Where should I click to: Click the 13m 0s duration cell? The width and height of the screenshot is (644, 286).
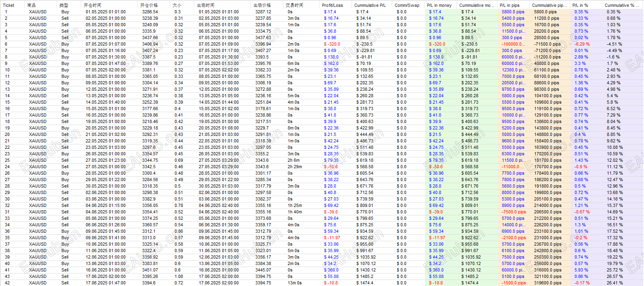pos(295,283)
